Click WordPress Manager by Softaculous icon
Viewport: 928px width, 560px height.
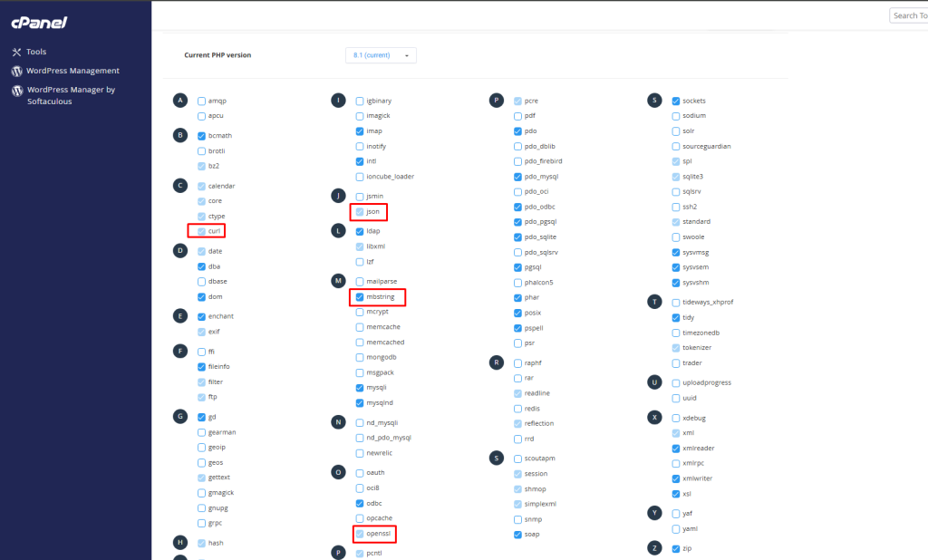click(16, 91)
